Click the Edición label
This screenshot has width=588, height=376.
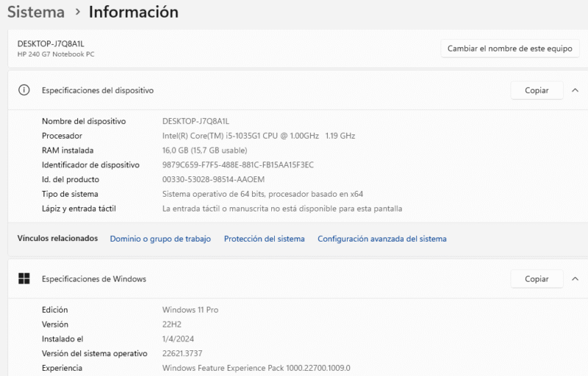point(54,310)
